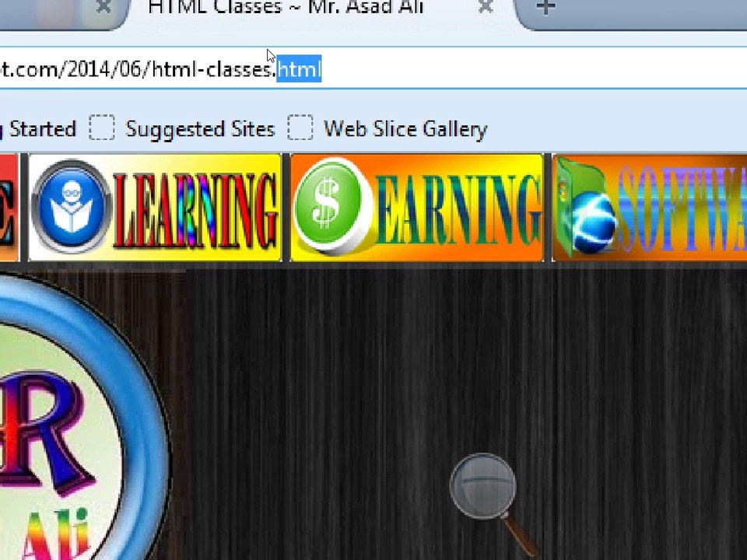This screenshot has height=560, width=747.
Task: Click the address bar URL field
Action: [x=373, y=68]
